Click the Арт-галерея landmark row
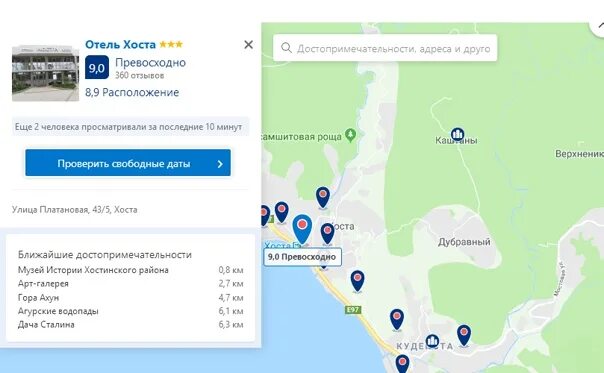Image resolution: width=604 pixels, height=373 pixels. coord(131,284)
